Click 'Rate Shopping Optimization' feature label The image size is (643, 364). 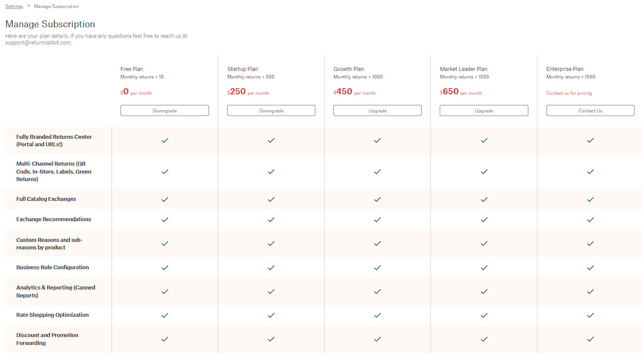click(x=53, y=315)
